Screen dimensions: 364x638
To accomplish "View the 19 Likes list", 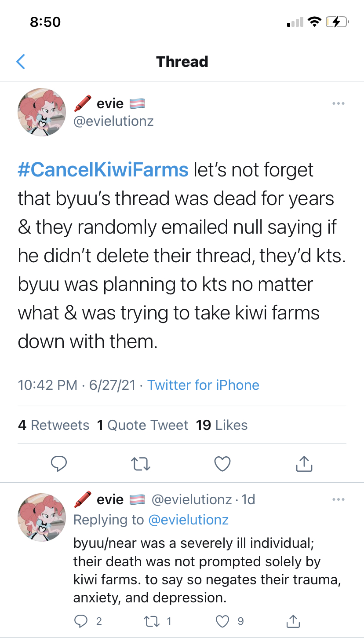I will tap(222, 425).
